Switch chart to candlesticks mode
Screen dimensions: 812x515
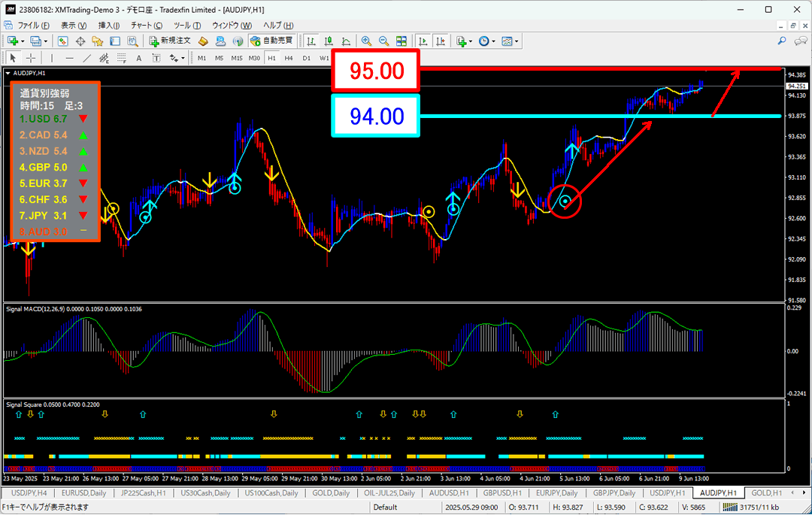point(329,41)
